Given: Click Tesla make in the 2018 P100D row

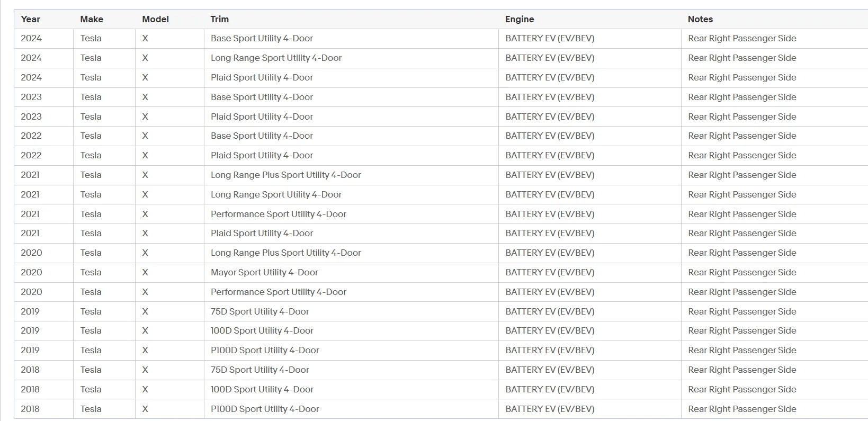Looking at the screenshot, I should click(x=91, y=409).
